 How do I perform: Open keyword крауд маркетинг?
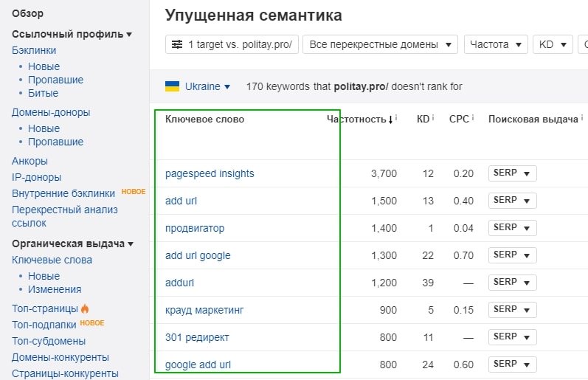pos(204,310)
